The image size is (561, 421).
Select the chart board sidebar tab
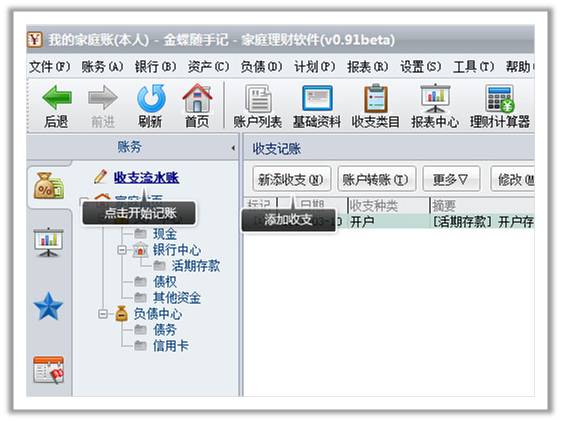tap(49, 242)
